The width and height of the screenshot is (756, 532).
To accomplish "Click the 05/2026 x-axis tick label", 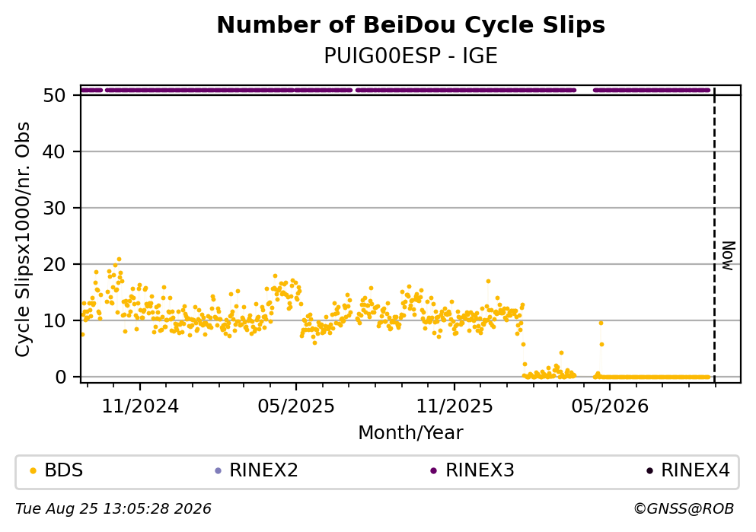I will coord(610,406).
